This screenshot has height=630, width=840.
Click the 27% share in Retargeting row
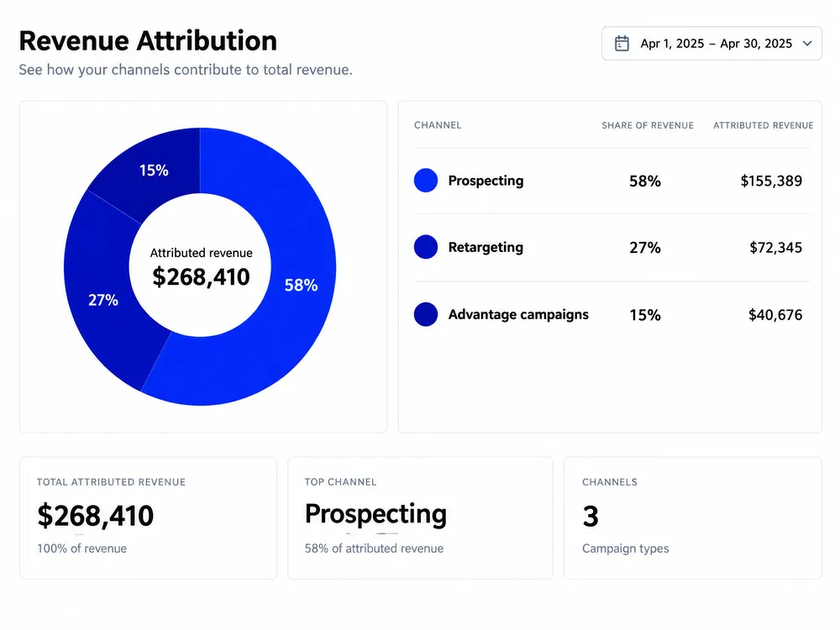click(645, 248)
